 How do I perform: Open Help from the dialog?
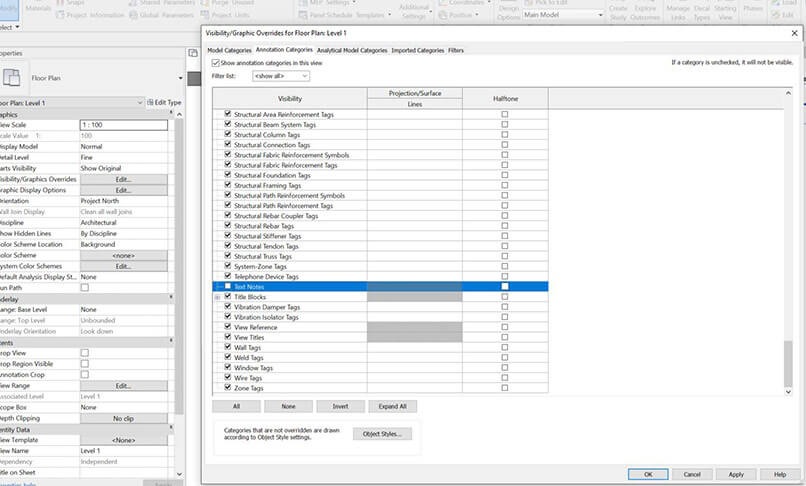[780, 474]
